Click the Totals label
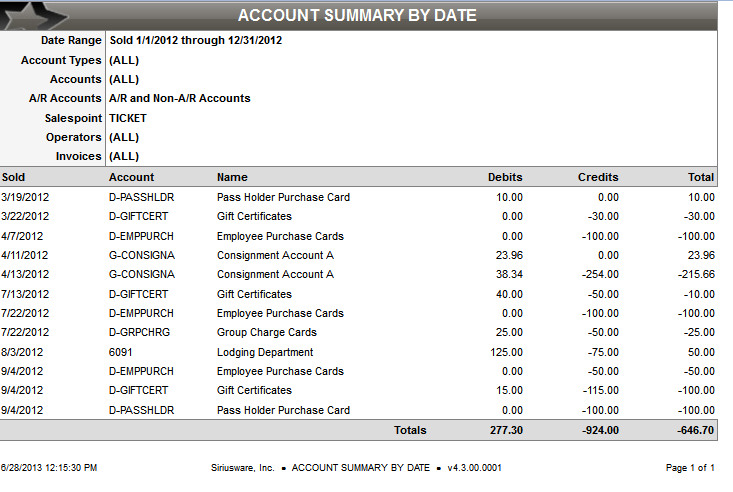The height and width of the screenshot is (492, 733). point(410,430)
